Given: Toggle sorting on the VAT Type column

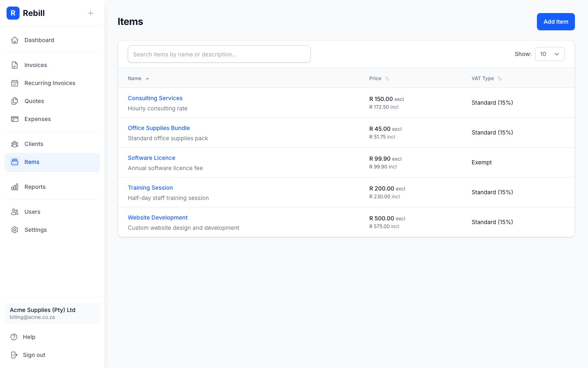Looking at the screenshot, I should click(x=500, y=78).
